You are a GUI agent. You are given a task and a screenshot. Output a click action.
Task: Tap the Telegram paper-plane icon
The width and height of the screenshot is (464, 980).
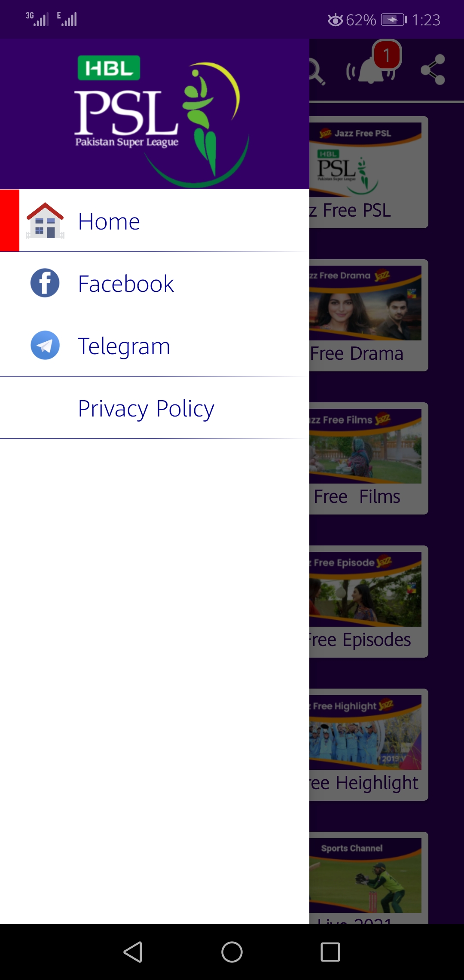(45, 345)
